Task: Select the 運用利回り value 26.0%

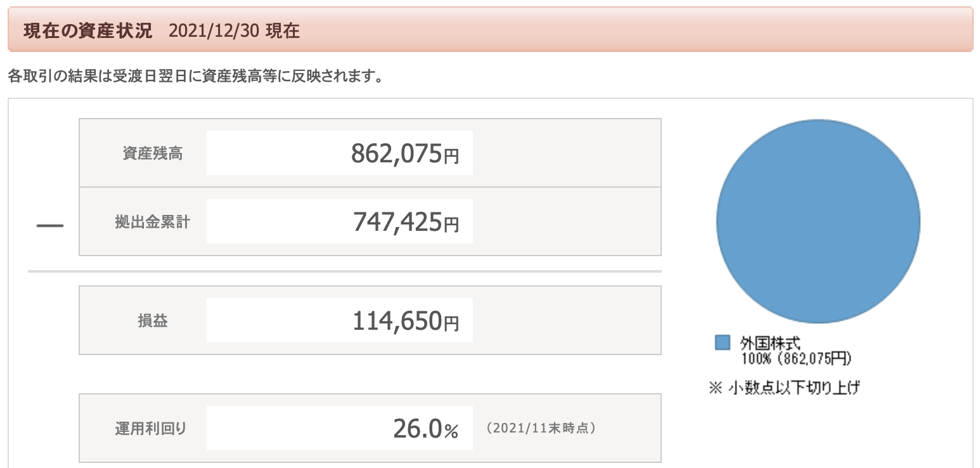Action: point(425,428)
